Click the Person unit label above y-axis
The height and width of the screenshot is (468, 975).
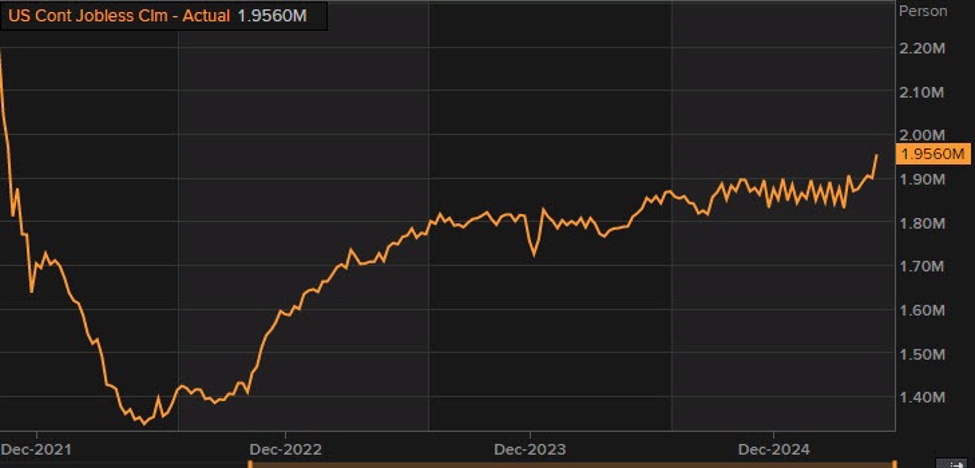[x=923, y=12]
